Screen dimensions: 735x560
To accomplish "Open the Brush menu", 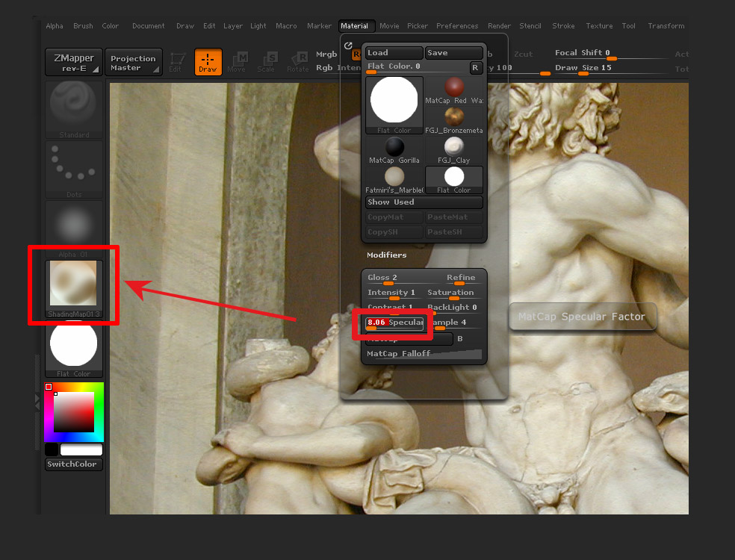I will (83, 26).
